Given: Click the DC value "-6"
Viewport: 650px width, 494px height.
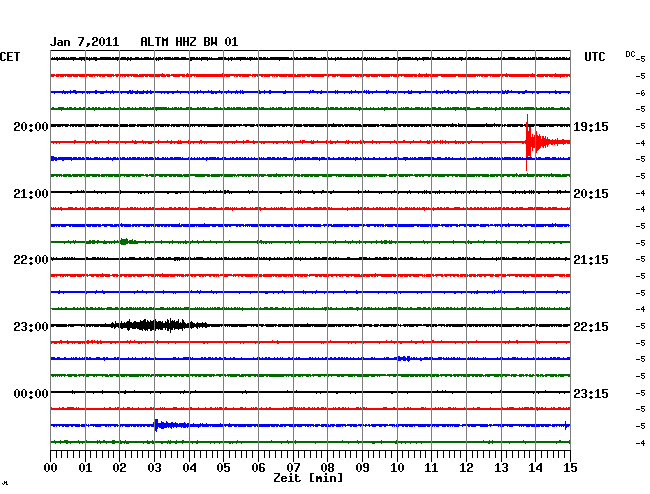Looking at the screenshot, I should click(x=640, y=93).
